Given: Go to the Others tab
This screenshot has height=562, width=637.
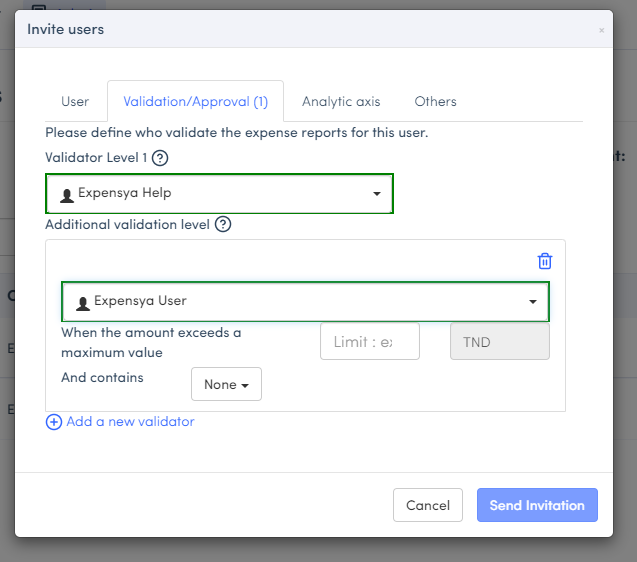Looking at the screenshot, I should coord(435,101).
